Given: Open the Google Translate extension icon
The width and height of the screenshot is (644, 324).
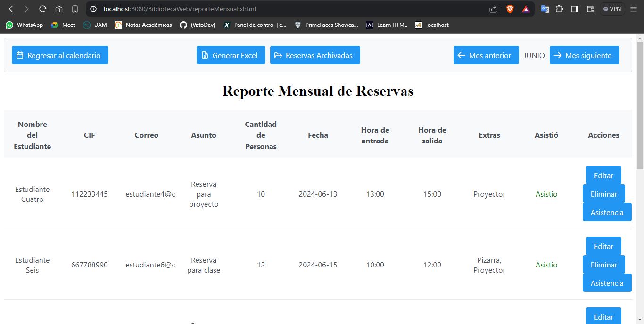Looking at the screenshot, I should [545, 8].
